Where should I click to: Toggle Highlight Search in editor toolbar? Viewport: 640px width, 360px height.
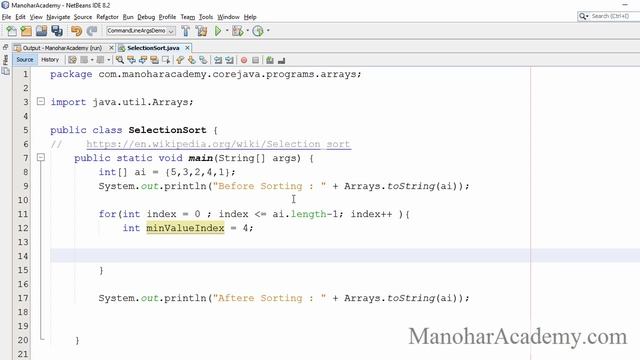[154, 60]
